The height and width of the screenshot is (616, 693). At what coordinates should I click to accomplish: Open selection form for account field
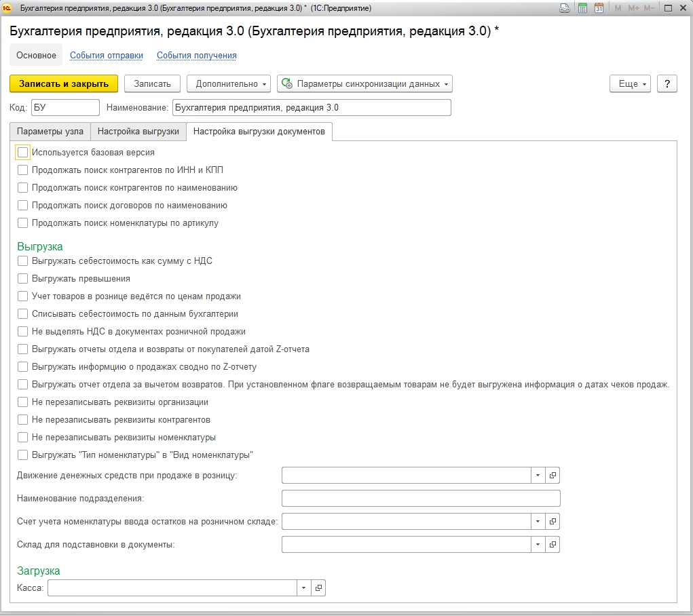coord(553,522)
